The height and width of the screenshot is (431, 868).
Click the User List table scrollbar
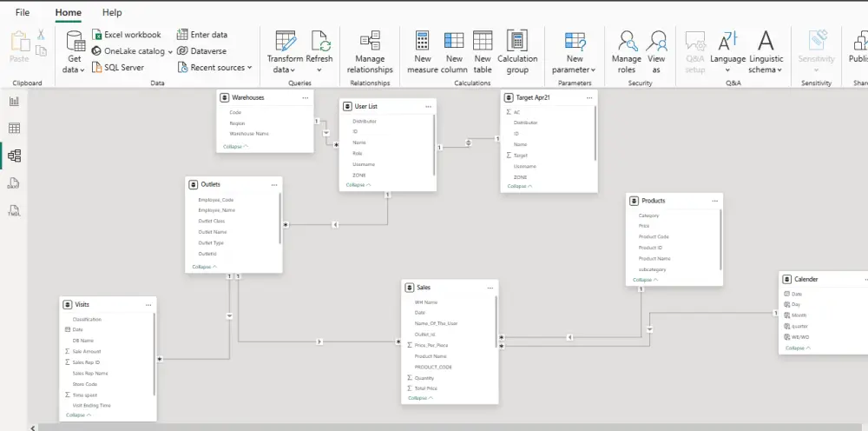(x=434, y=146)
